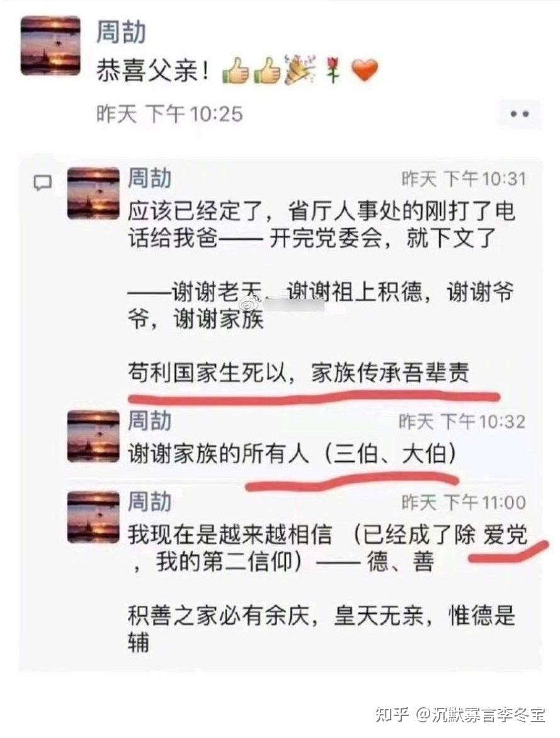Click the comment bubble icon beside first reply
The width and height of the screenshot is (560, 738).
point(43,183)
